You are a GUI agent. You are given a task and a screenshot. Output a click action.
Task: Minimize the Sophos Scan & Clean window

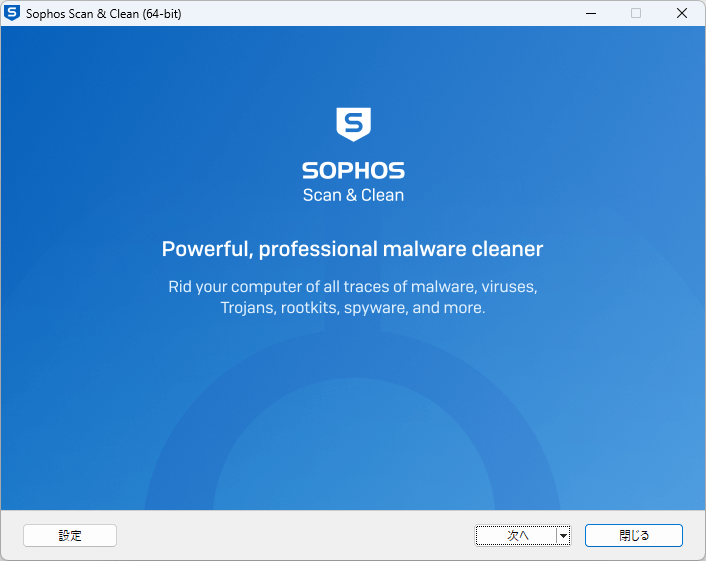(x=591, y=14)
